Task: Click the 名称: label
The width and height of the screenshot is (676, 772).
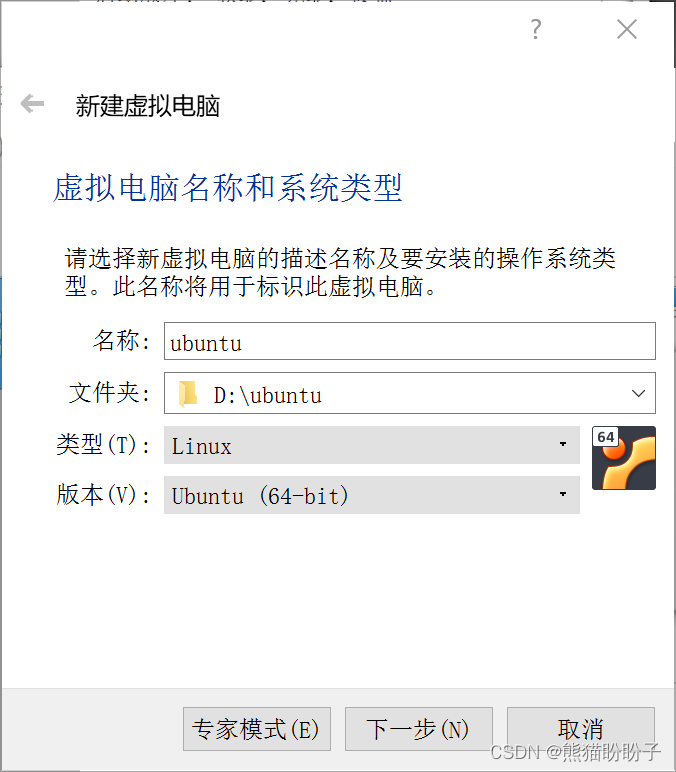Action: point(121,341)
